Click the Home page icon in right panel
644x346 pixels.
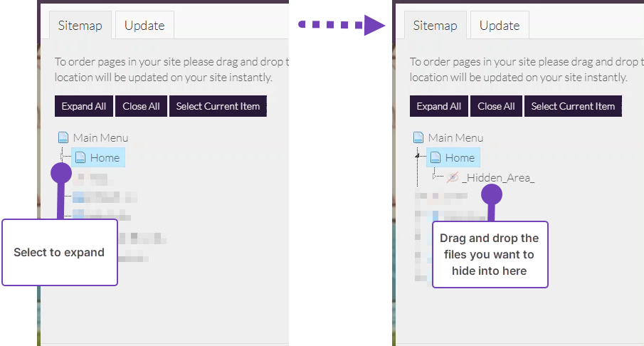436,157
